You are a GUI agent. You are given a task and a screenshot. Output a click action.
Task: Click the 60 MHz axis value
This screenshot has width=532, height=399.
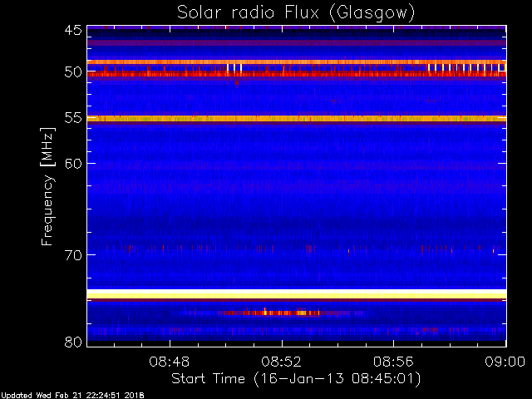click(73, 164)
